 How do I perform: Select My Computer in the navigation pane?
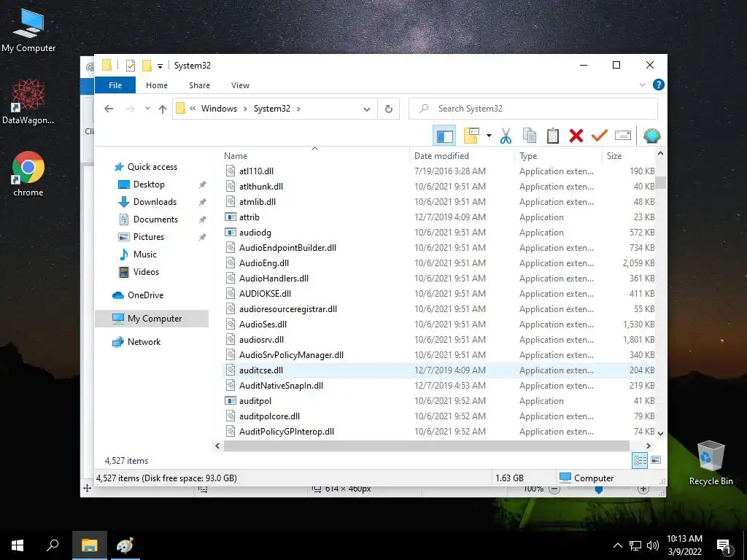coord(152,319)
